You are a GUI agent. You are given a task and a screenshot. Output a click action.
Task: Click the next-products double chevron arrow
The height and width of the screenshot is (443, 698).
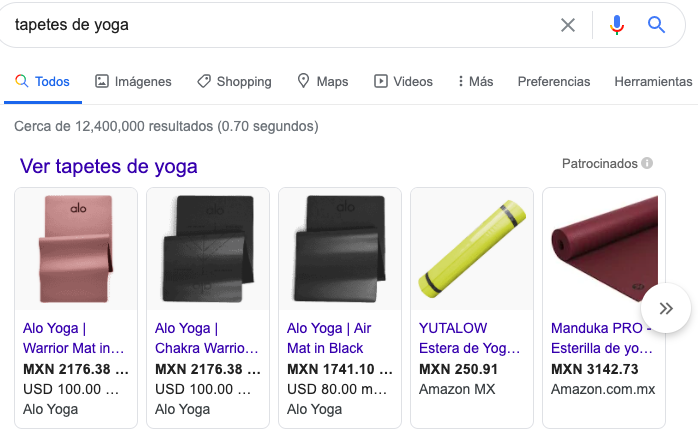pos(666,309)
